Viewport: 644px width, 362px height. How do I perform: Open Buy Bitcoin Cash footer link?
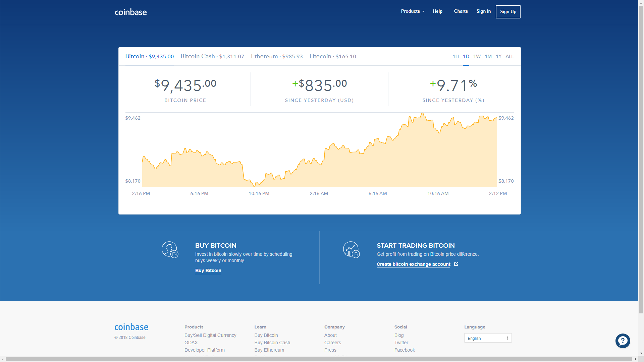(x=272, y=343)
